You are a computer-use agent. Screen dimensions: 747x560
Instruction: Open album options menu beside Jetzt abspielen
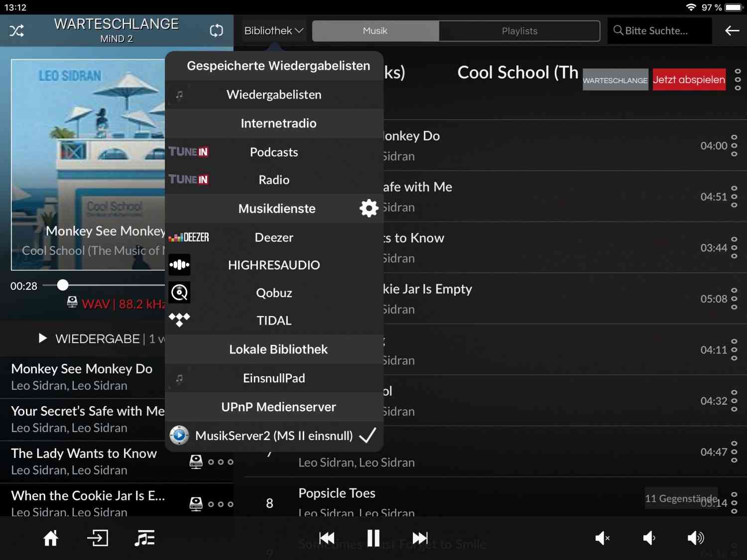pyautogui.click(x=738, y=80)
